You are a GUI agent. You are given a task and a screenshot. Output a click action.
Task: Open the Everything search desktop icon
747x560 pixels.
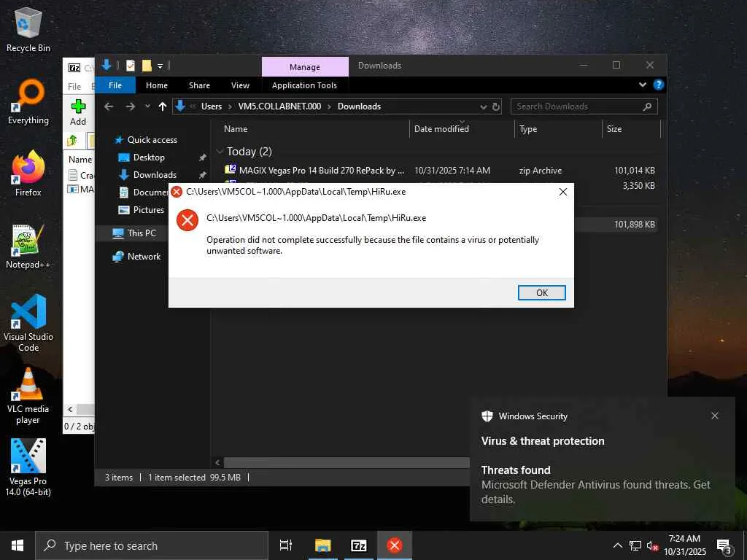[28, 102]
